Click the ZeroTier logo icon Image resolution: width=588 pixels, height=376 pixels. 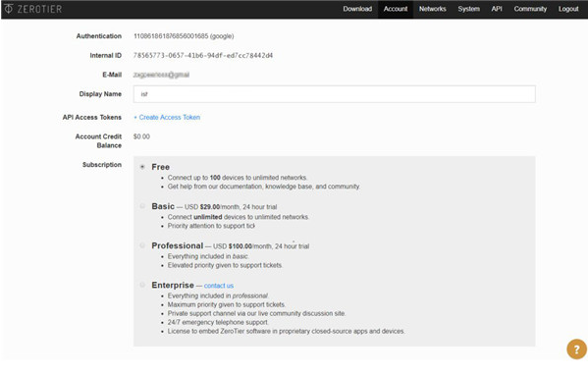[x=8, y=9]
